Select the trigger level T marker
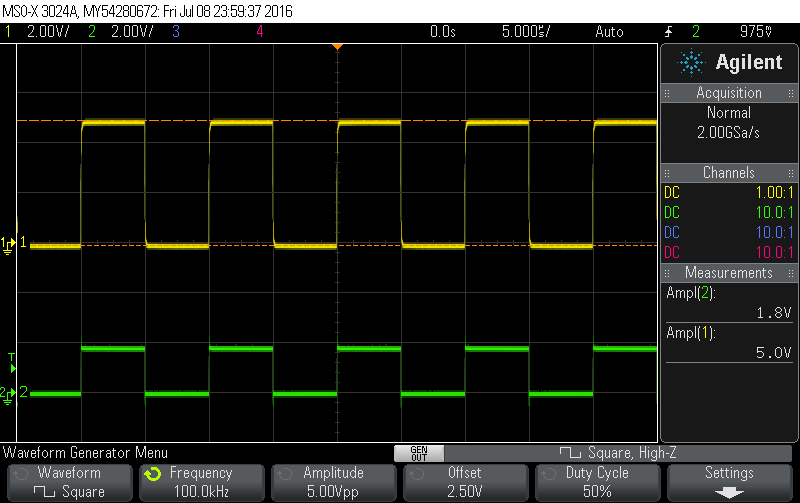800x503 pixels. click(12, 357)
